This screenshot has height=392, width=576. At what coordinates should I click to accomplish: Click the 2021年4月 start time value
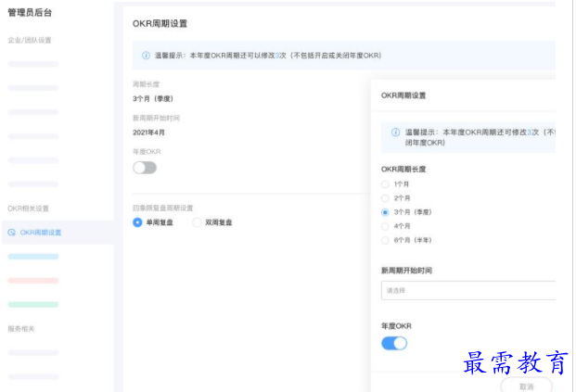pyautogui.click(x=148, y=133)
